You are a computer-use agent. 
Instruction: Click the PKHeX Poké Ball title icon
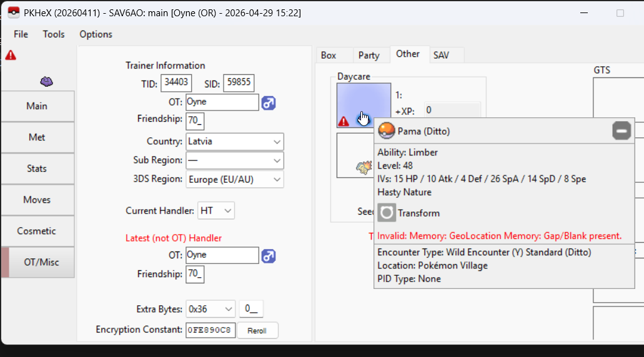(x=13, y=12)
